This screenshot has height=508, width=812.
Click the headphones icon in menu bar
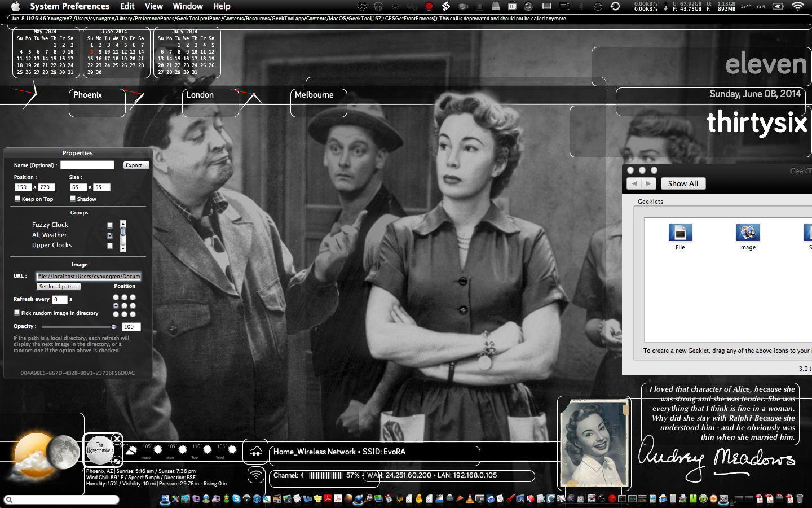[378, 6]
